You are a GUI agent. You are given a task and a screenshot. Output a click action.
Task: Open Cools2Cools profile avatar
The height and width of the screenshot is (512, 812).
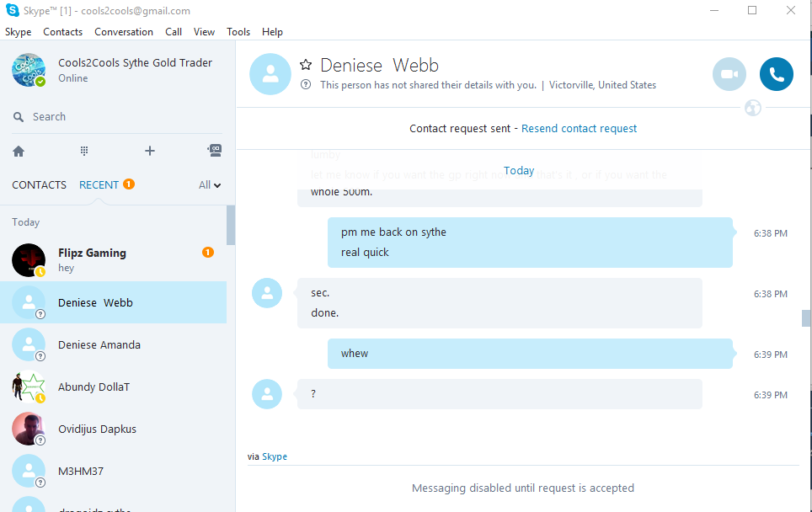29,70
